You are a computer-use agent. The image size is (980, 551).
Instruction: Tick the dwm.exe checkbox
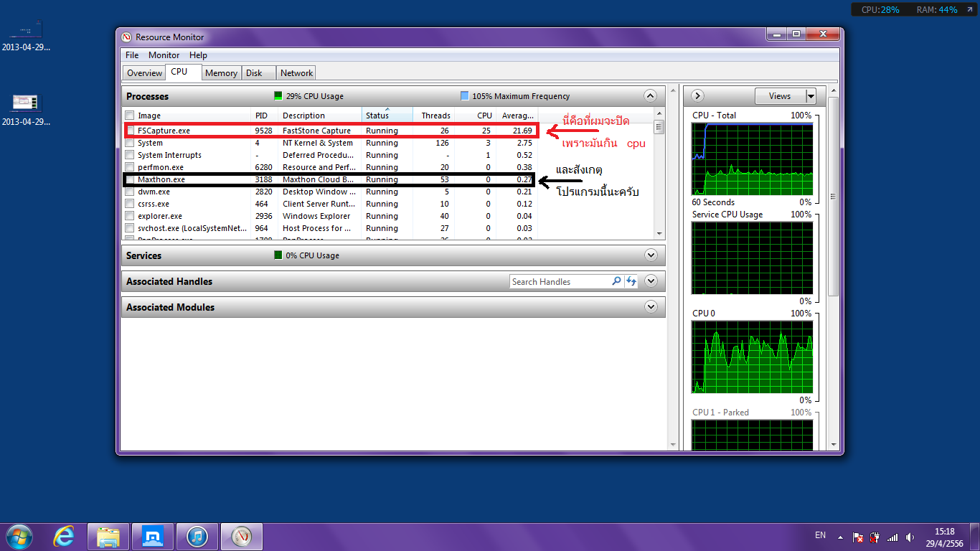130,192
